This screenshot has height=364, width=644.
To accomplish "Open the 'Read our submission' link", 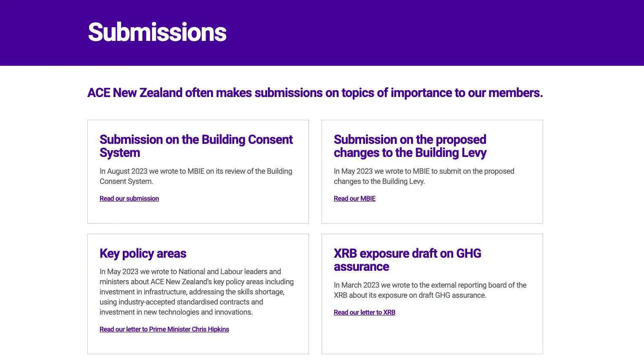I will 129,199.
